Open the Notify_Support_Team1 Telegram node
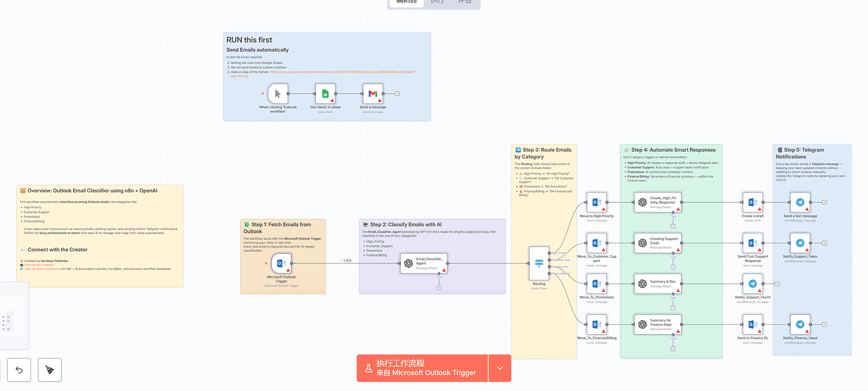This screenshot has width=868, height=391. click(x=752, y=283)
